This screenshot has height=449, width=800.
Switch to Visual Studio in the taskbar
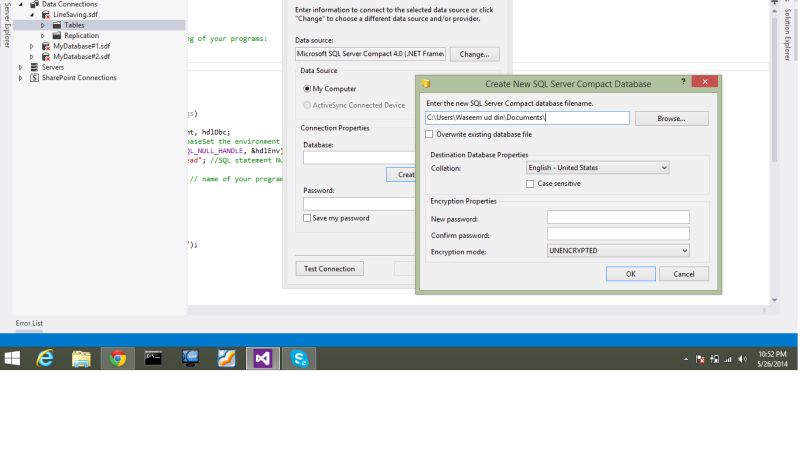click(263, 359)
